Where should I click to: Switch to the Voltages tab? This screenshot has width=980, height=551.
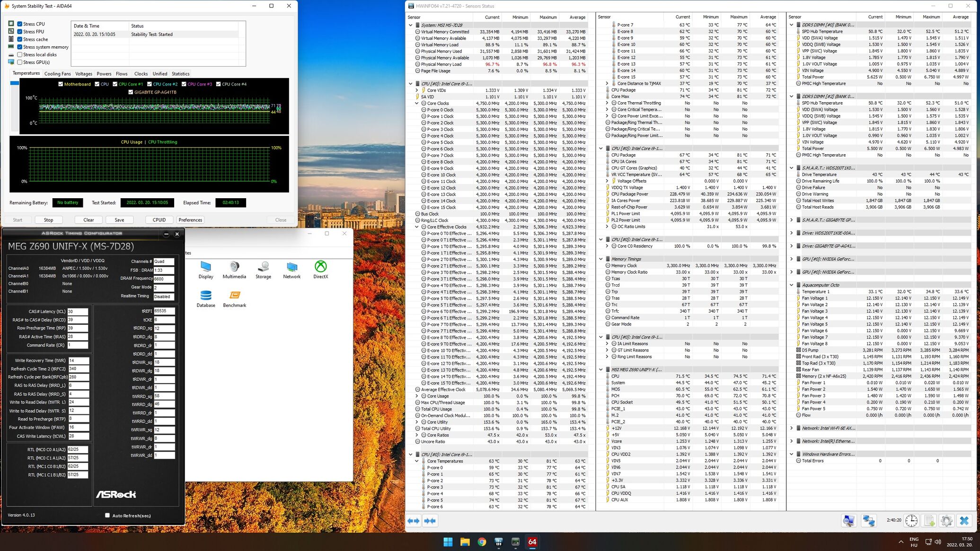point(84,74)
